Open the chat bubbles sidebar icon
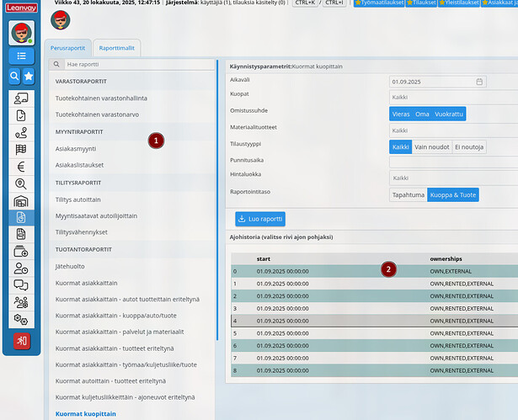The width and height of the screenshot is (518, 420). pyautogui.click(x=21, y=285)
